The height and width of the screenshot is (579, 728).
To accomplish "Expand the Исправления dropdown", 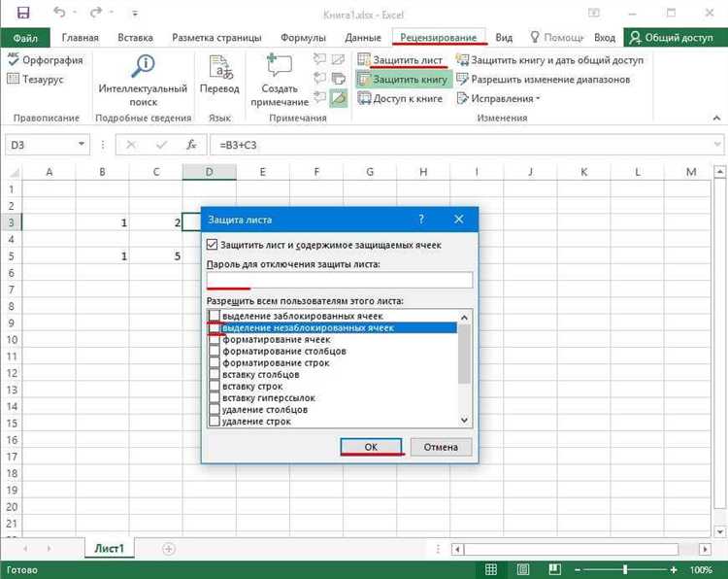I will [x=499, y=98].
